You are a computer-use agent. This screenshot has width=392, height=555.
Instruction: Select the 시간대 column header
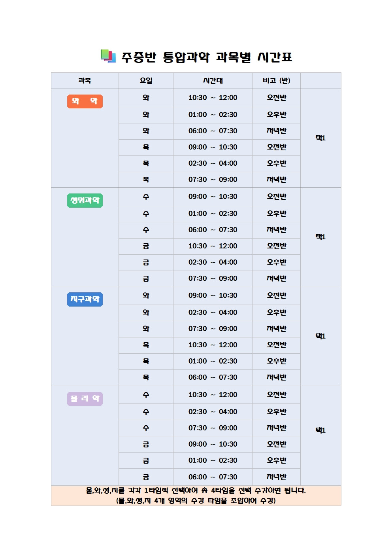213,81
